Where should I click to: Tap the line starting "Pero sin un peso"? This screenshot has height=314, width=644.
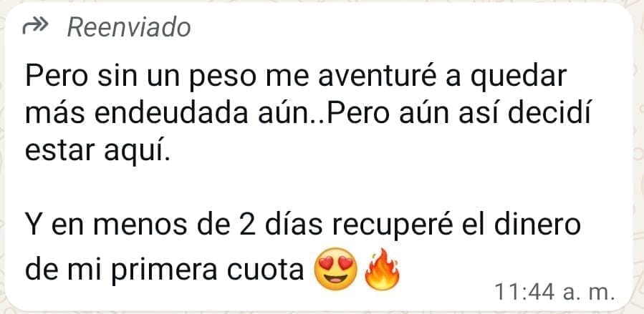(x=296, y=77)
